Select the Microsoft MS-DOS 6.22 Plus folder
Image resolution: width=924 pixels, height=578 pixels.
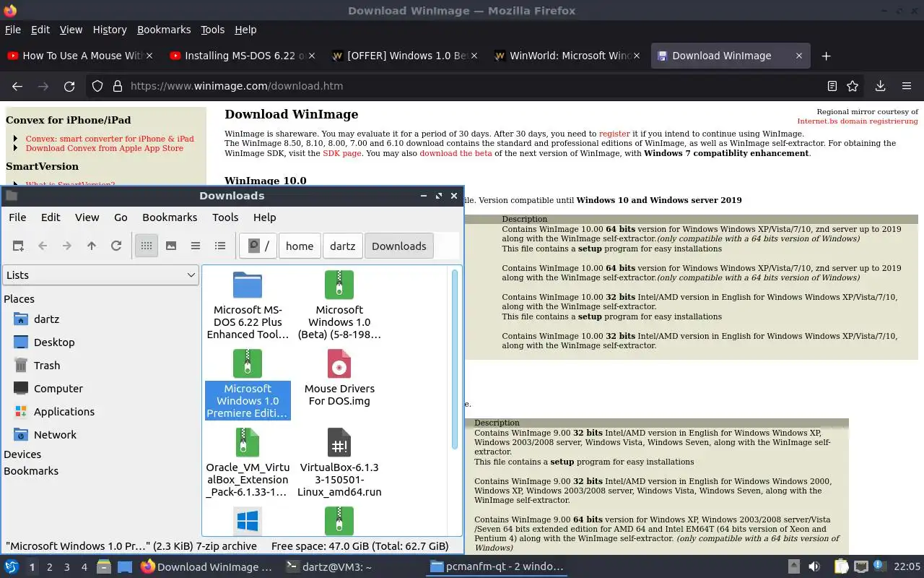click(248, 306)
